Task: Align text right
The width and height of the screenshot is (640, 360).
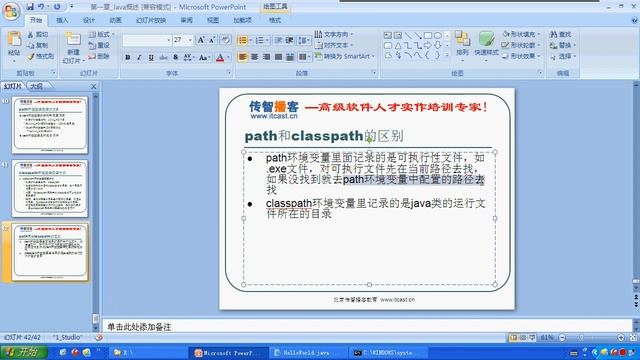Action: click(x=266, y=57)
